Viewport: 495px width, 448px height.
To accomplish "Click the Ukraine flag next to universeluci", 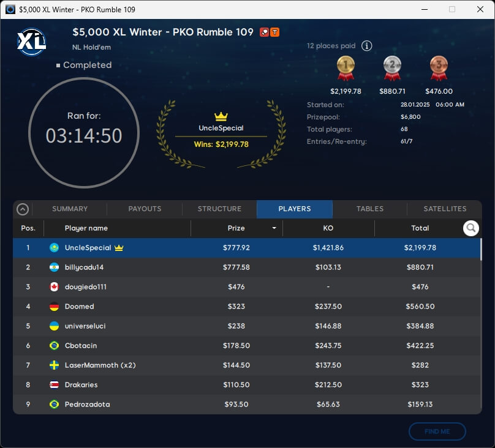I will coord(55,326).
